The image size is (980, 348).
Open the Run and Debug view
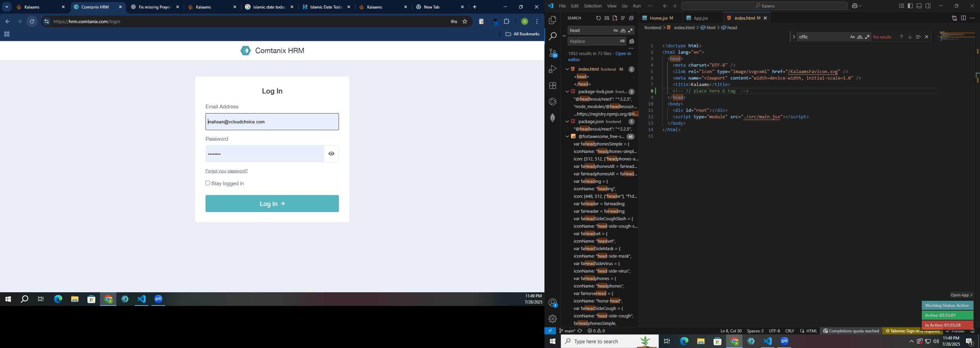coord(552,69)
